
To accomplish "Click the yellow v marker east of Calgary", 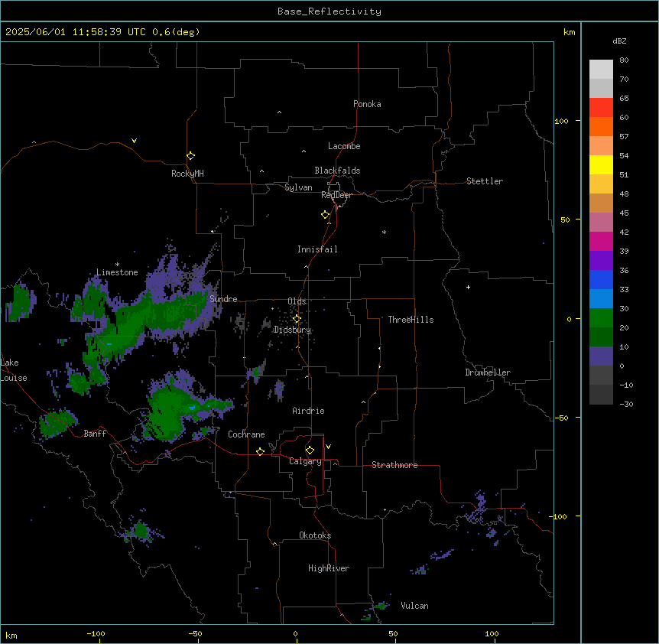I will [x=328, y=447].
